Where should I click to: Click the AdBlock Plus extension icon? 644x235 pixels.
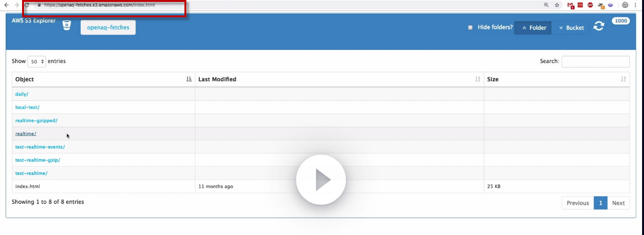(x=590, y=5)
